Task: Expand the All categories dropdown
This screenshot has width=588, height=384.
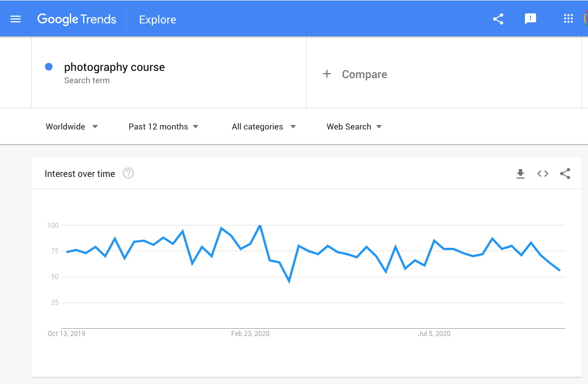Action: [264, 127]
